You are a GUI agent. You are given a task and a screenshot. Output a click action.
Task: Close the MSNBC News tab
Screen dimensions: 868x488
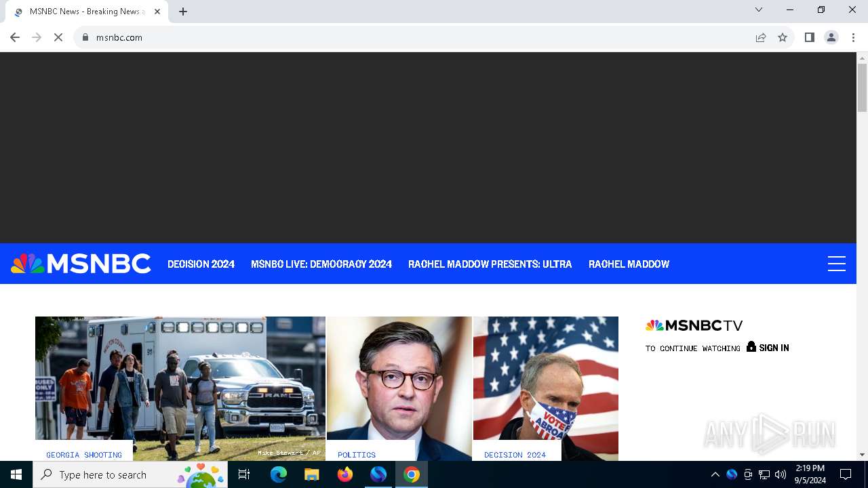point(157,12)
